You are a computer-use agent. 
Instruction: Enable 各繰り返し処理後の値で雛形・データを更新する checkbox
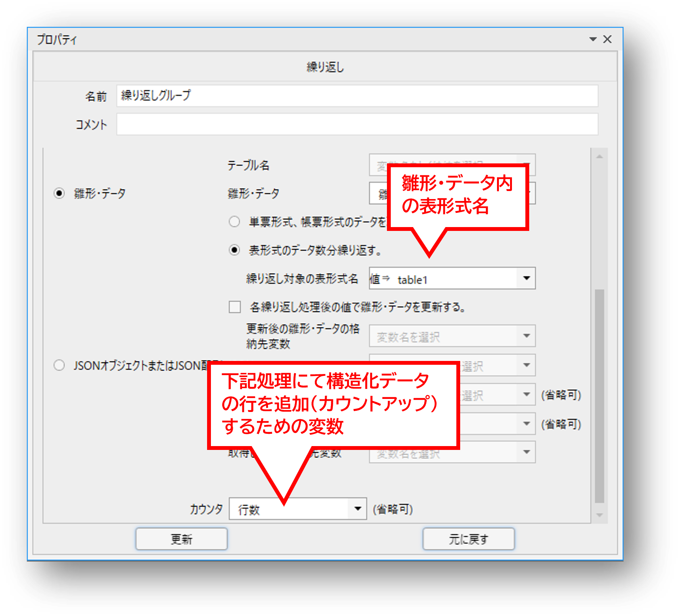click(235, 307)
